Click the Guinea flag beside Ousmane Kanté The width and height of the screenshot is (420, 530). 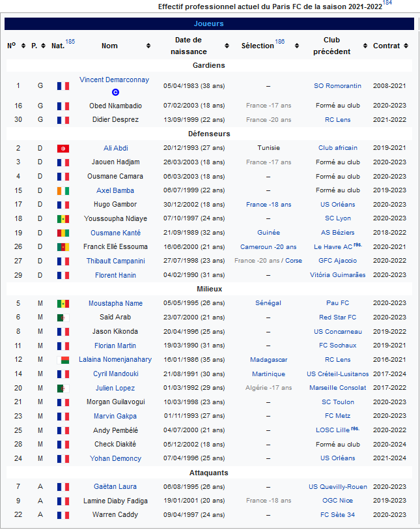point(63,233)
